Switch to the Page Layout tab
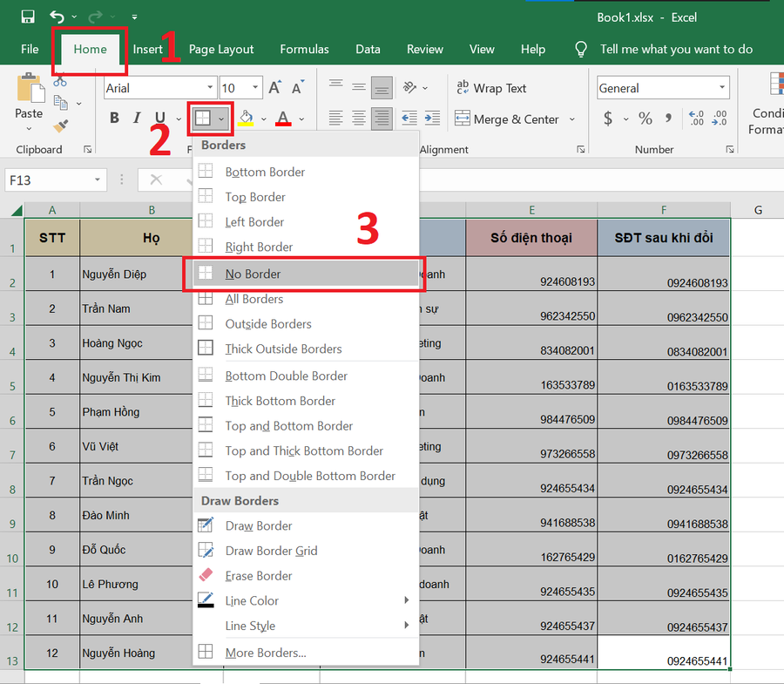The height and width of the screenshot is (684, 784). 221,49
